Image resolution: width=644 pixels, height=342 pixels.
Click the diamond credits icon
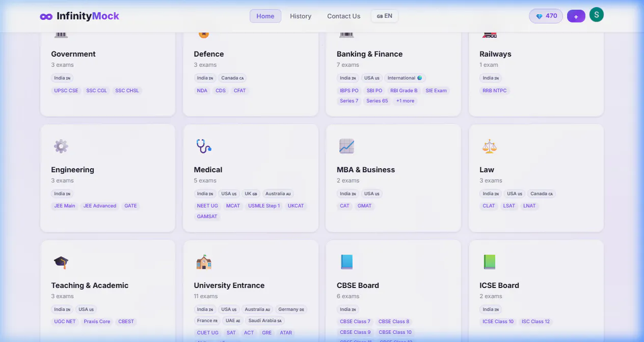pos(539,16)
